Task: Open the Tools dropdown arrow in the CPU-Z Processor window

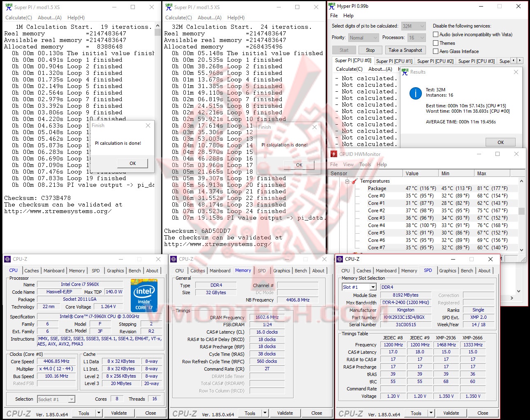Action: (99, 413)
